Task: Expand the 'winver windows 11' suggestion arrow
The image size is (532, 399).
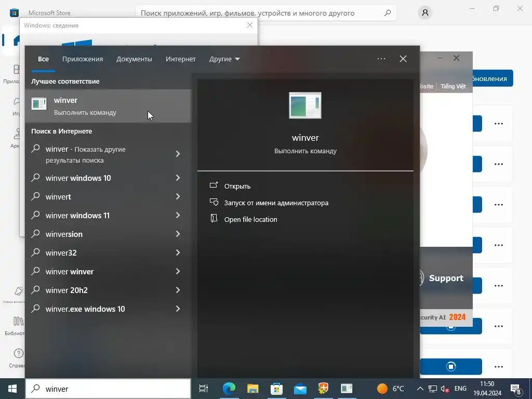Action: 178,215
